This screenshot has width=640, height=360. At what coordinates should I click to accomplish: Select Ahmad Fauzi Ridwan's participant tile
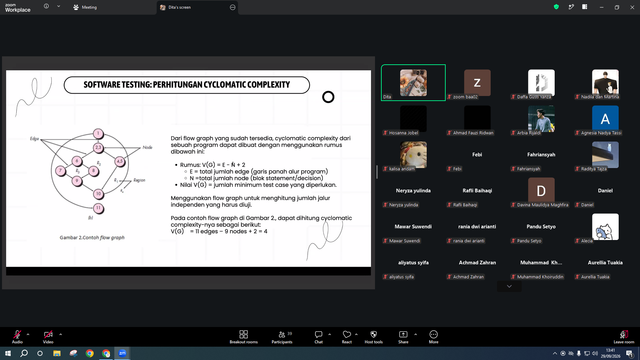tap(477, 119)
